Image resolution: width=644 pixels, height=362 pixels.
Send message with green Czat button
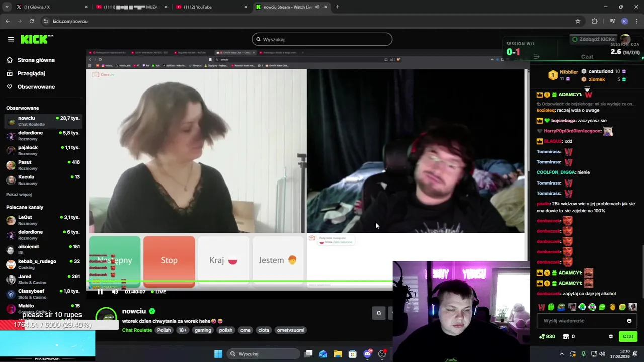628,337
